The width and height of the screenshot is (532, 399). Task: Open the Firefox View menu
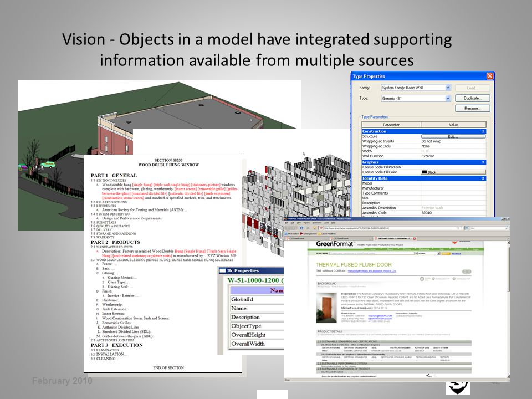[299, 223]
